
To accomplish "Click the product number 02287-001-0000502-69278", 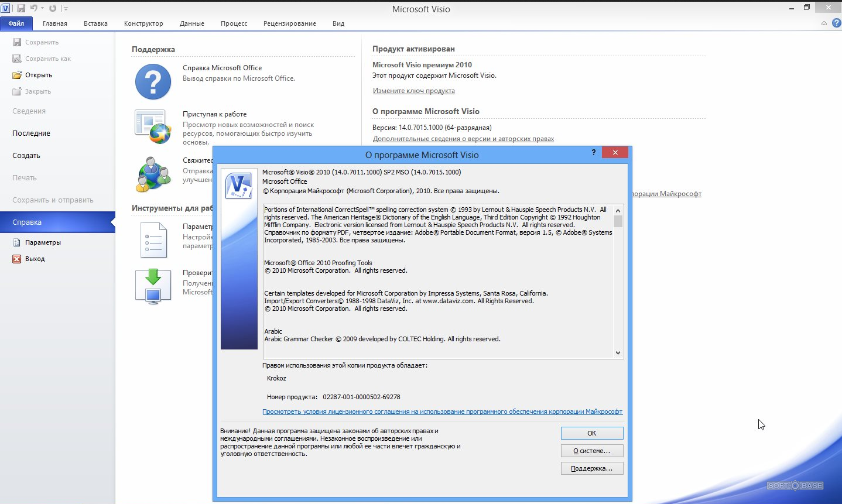I will coord(361,397).
